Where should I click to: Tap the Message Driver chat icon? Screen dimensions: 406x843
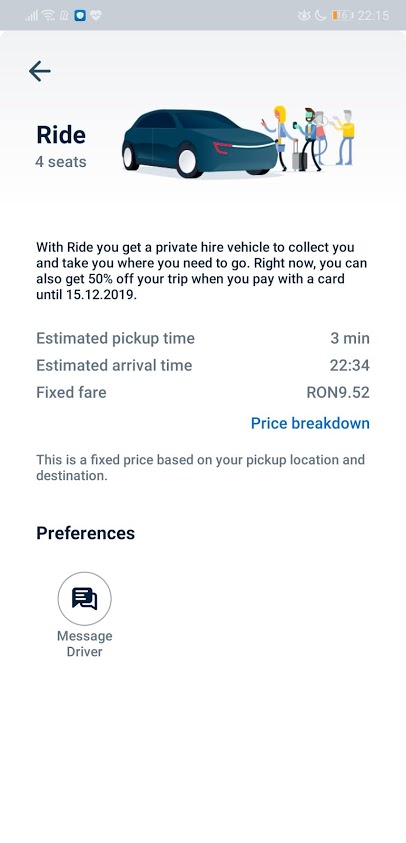(84, 598)
